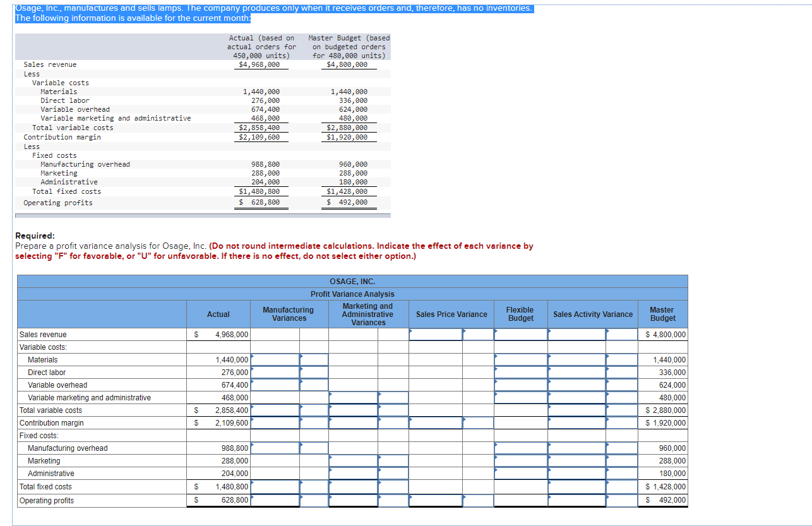Image resolution: width=812 pixels, height=526 pixels.
Task: Click the 'Profit Variance Analysis' table subtitle
Action: [x=352, y=294]
